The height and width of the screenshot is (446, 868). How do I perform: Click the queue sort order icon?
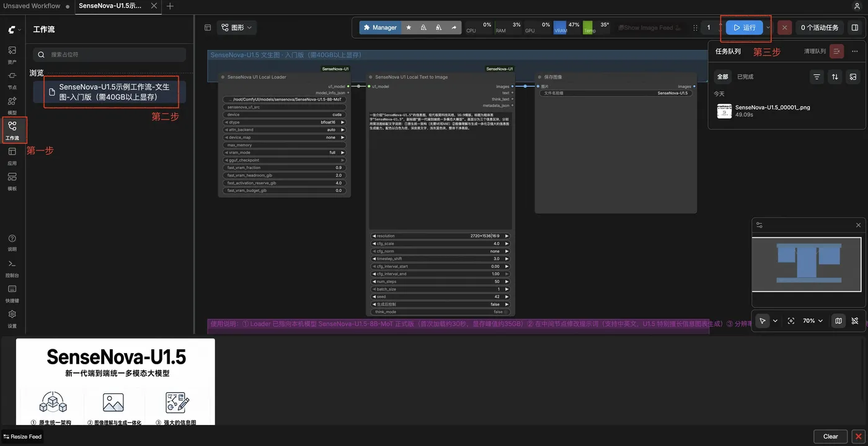pos(835,77)
